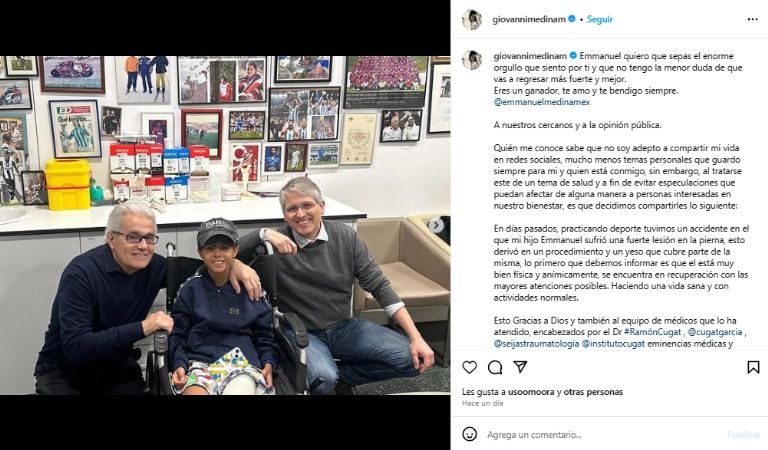Open comments with the speech bubble icon

pyautogui.click(x=495, y=367)
